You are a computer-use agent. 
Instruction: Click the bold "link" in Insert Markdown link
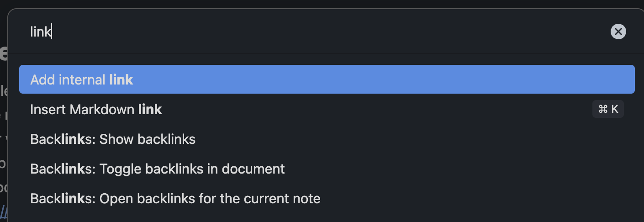[150, 110]
